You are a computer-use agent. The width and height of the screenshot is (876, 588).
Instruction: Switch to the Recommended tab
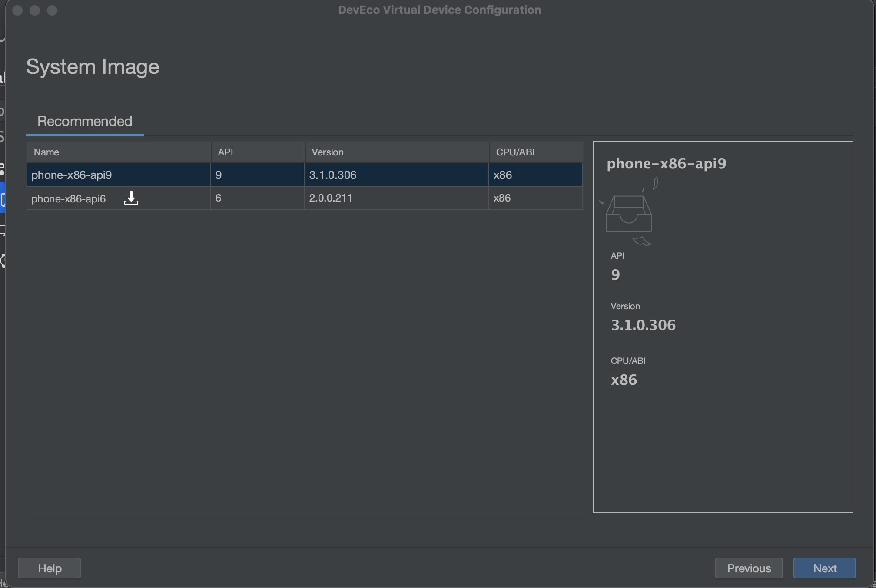point(85,121)
